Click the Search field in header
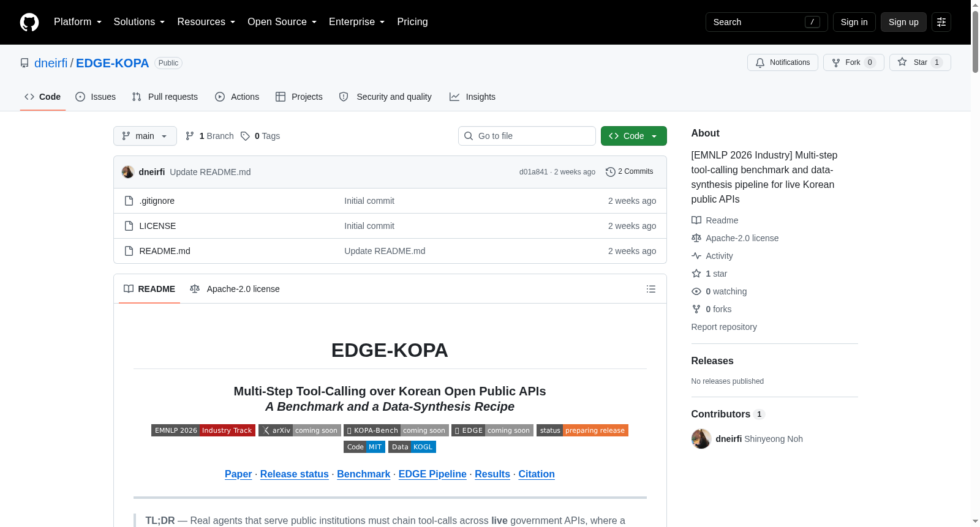 coord(767,22)
